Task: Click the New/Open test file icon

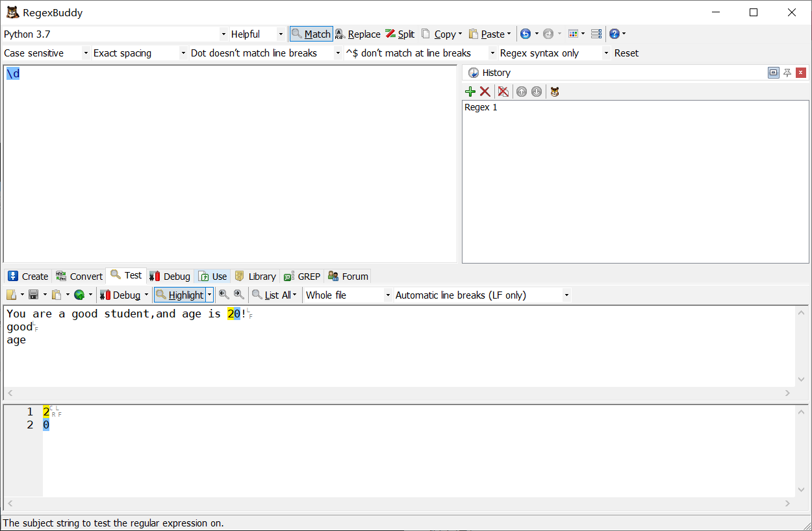Action: (x=12, y=295)
